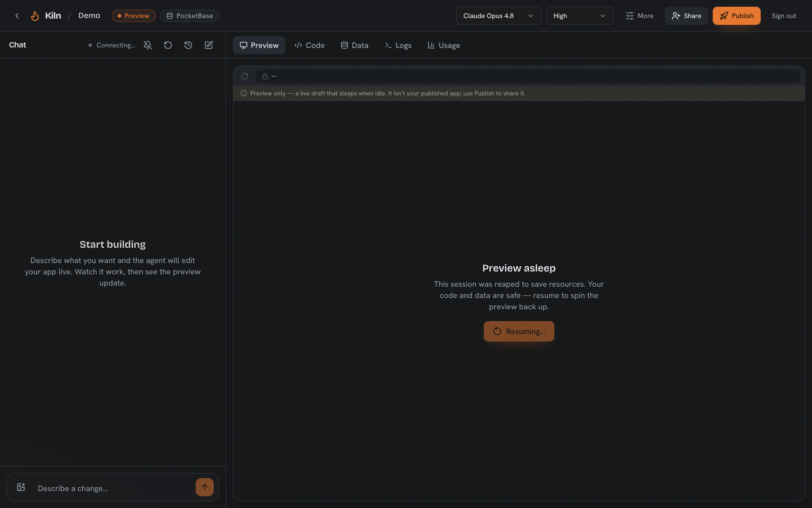812x508 pixels.
Task: Click the PocketBase database badge
Action: 189,16
